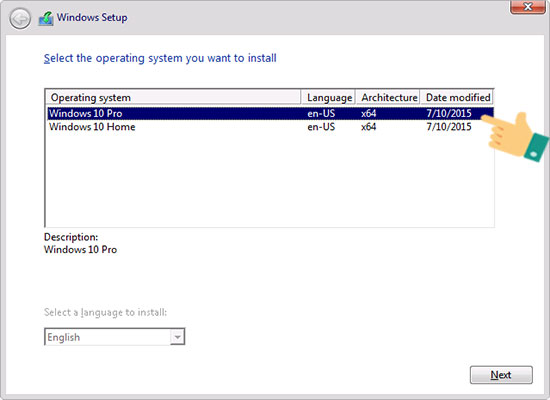
Task: Select the Windows 10 Pro row
Action: point(270,113)
